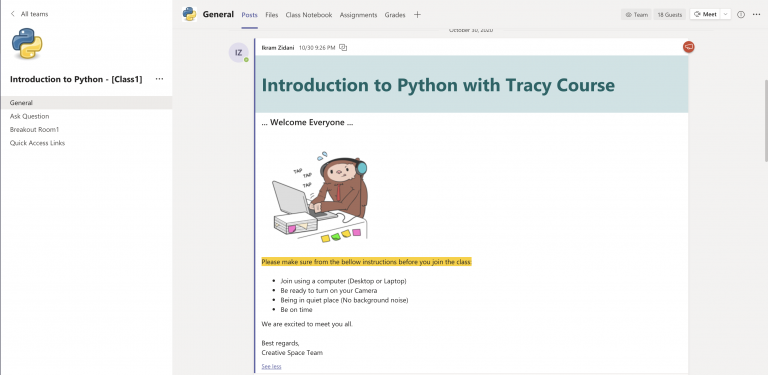
Task: Click the Team visibility button
Action: pos(637,15)
